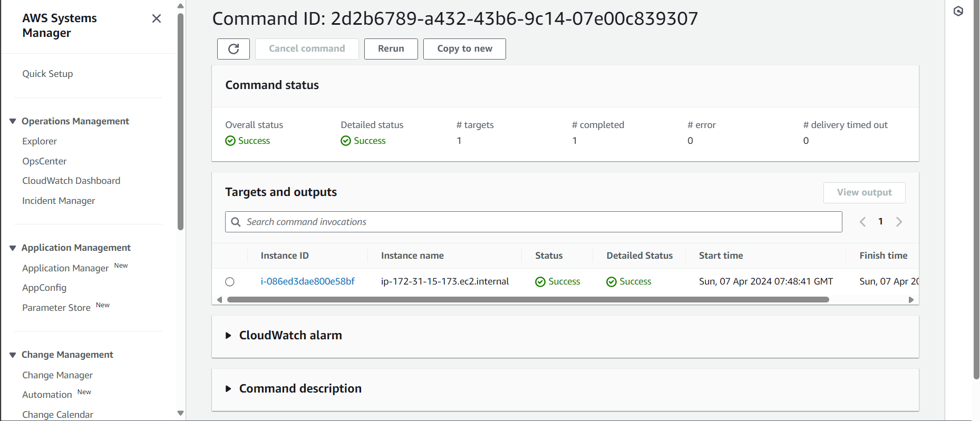Click the Instance ID column header
This screenshot has width=980, height=421.
[285, 256]
